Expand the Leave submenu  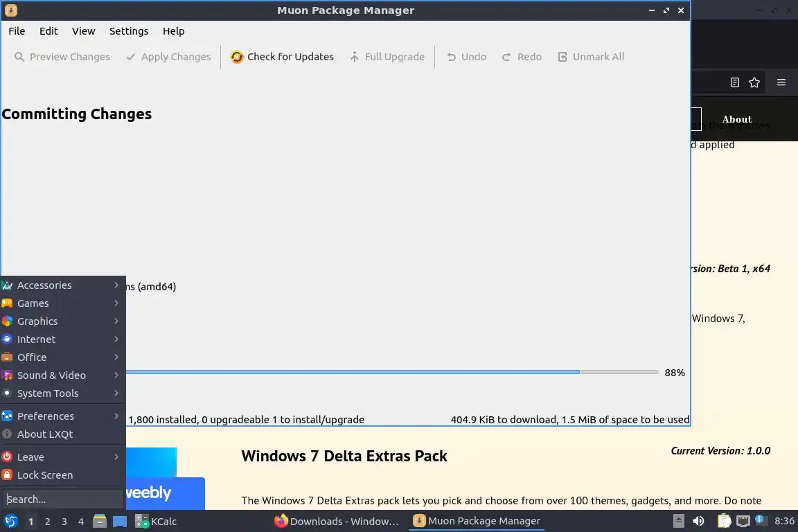[62, 457]
